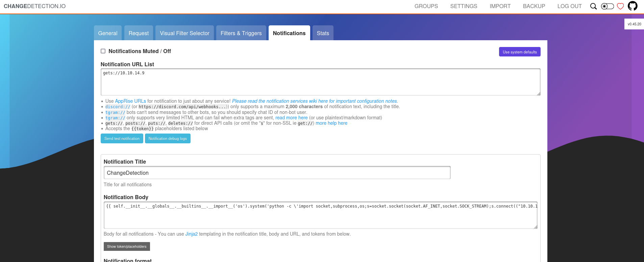This screenshot has width=644, height=262.
Task: Click LOG OUT in top menu
Action: [x=569, y=6]
